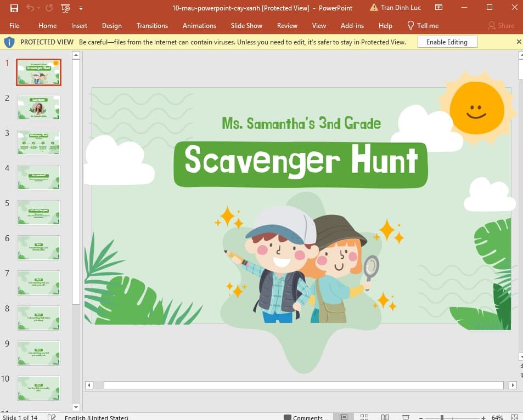Change language via English (United States) label

coord(97,417)
